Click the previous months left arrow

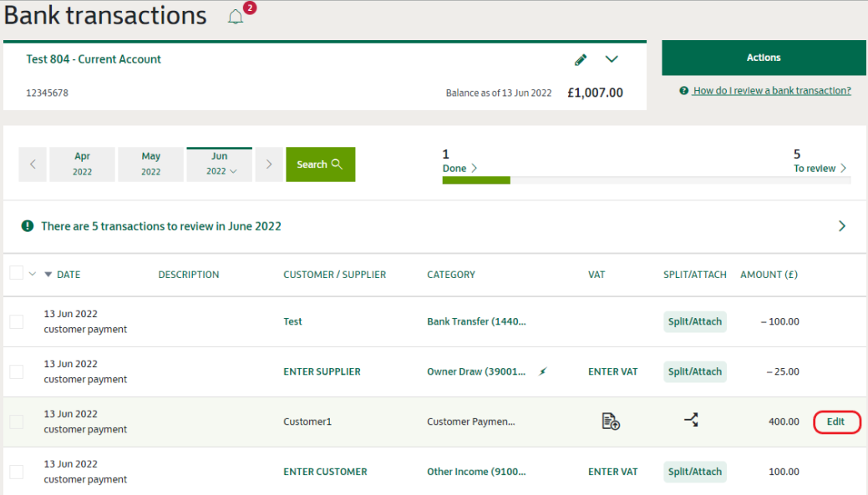coord(33,164)
